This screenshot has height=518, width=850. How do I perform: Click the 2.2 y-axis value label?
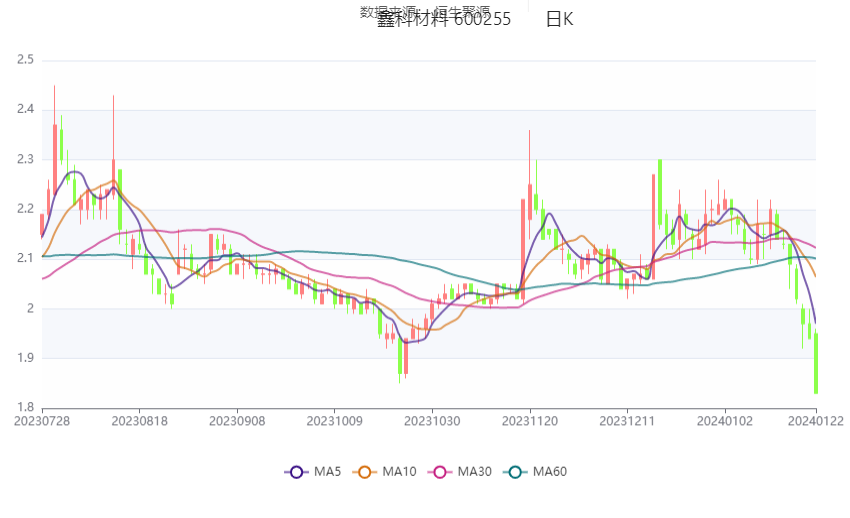pos(25,209)
